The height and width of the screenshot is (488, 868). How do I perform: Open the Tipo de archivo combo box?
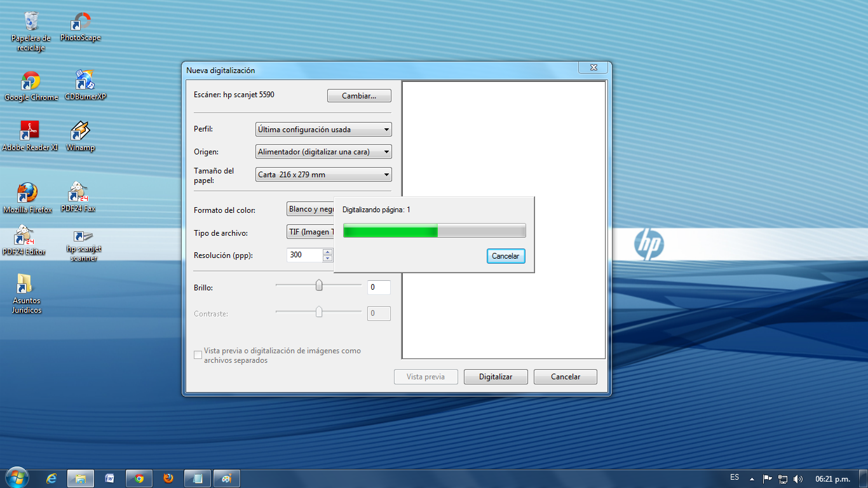click(310, 232)
